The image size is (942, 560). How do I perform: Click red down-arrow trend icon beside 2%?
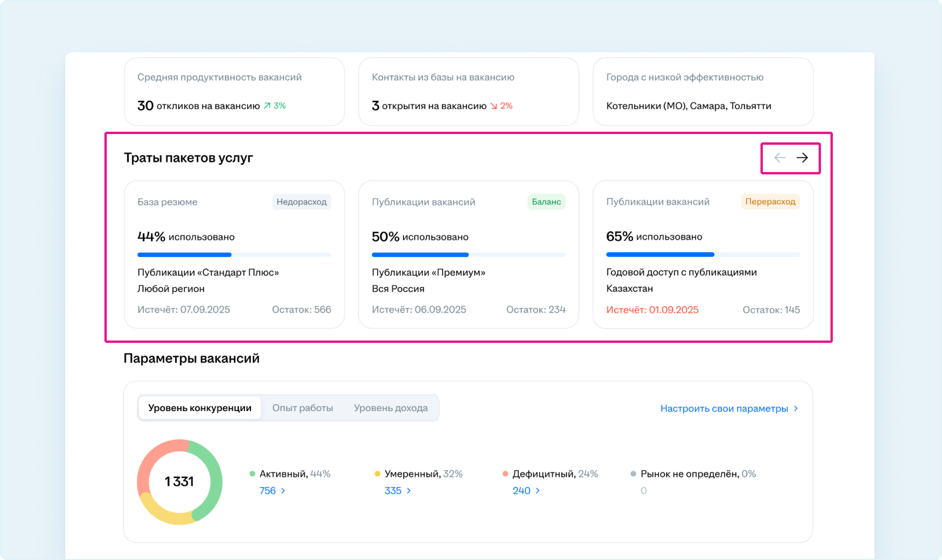[x=494, y=106]
